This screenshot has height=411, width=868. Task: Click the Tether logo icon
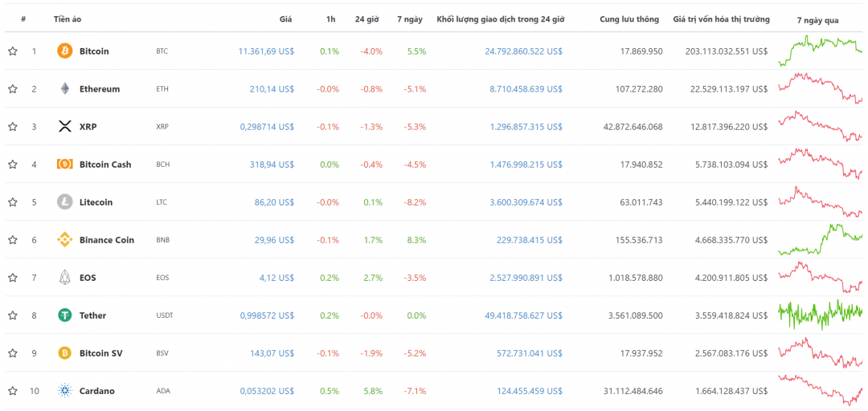(x=65, y=315)
